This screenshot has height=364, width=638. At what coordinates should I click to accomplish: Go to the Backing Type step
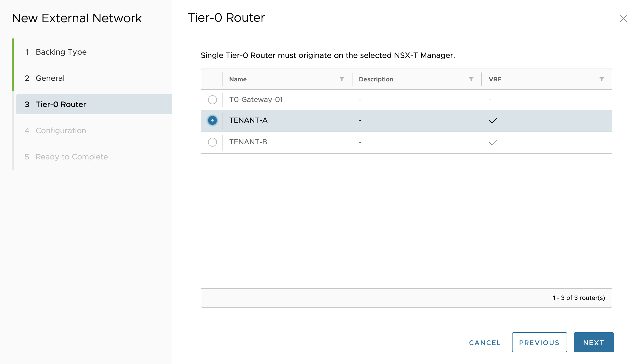tap(61, 52)
